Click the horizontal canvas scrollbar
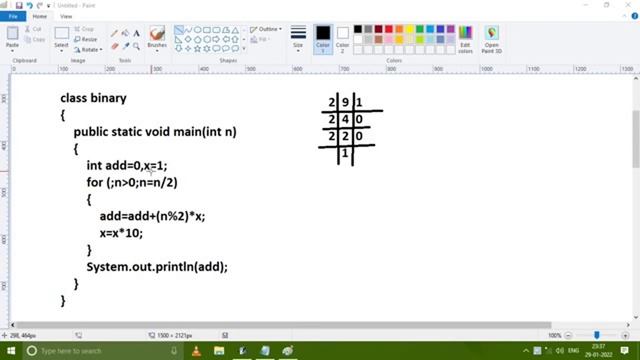640x360 pixels. point(284,325)
